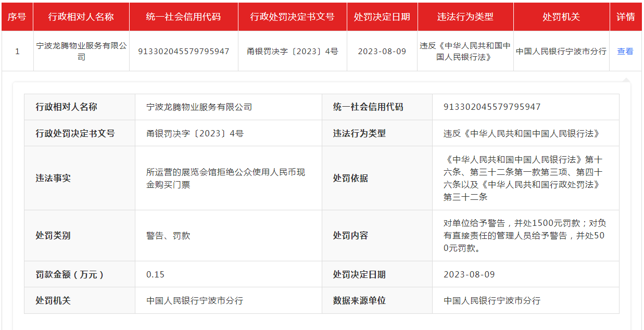Click the red 统一社会信用代码 column header
Screen dimensions: 644x330
183,17
